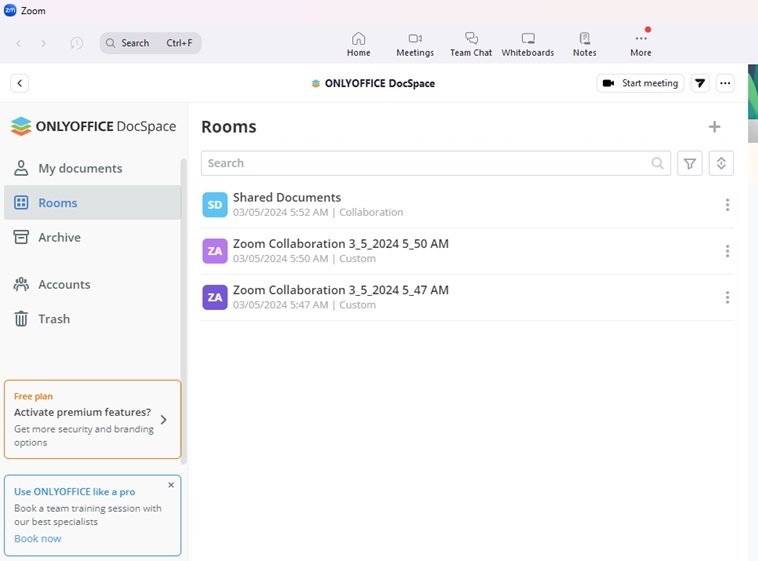
Task: Click the Accounts people icon
Action: pyautogui.click(x=21, y=284)
